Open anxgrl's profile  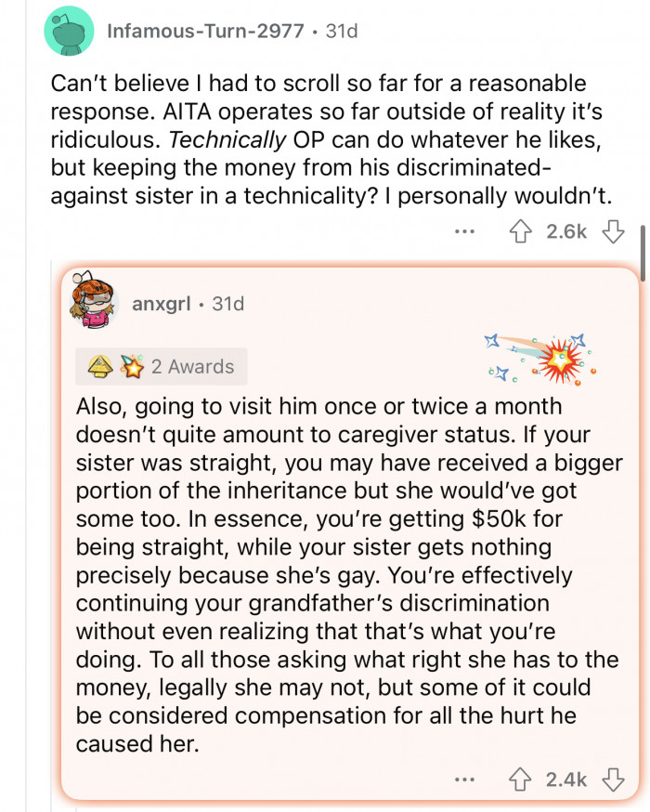tap(160, 302)
